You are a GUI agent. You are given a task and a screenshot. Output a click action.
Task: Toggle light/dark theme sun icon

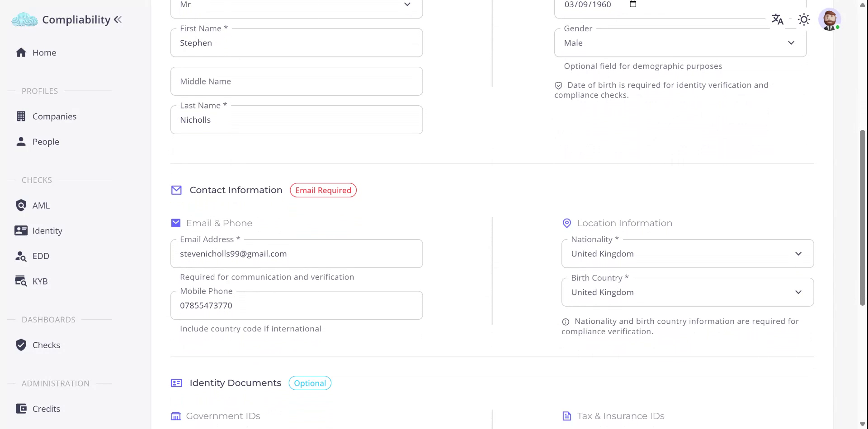(804, 19)
